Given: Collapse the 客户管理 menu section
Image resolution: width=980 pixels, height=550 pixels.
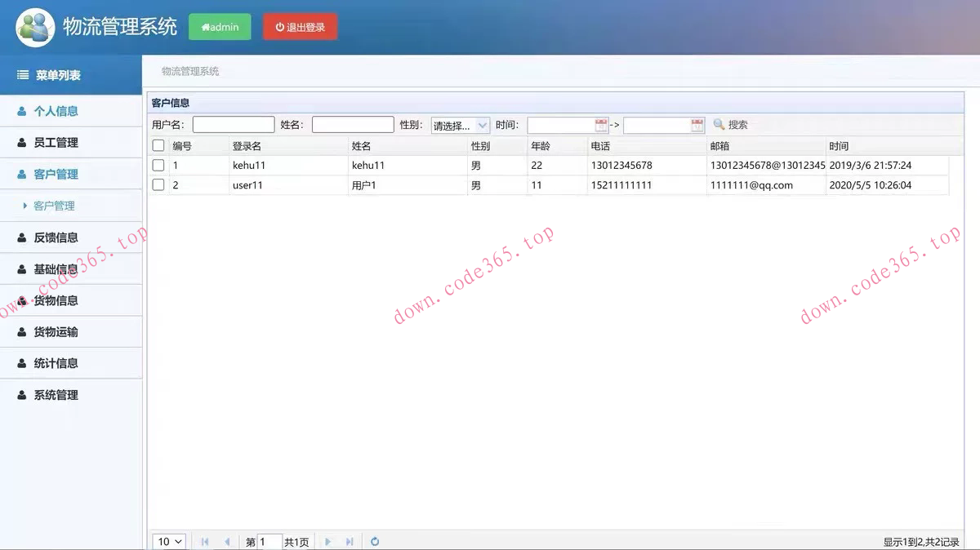Looking at the screenshot, I should pyautogui.click(x=71, y=175).
